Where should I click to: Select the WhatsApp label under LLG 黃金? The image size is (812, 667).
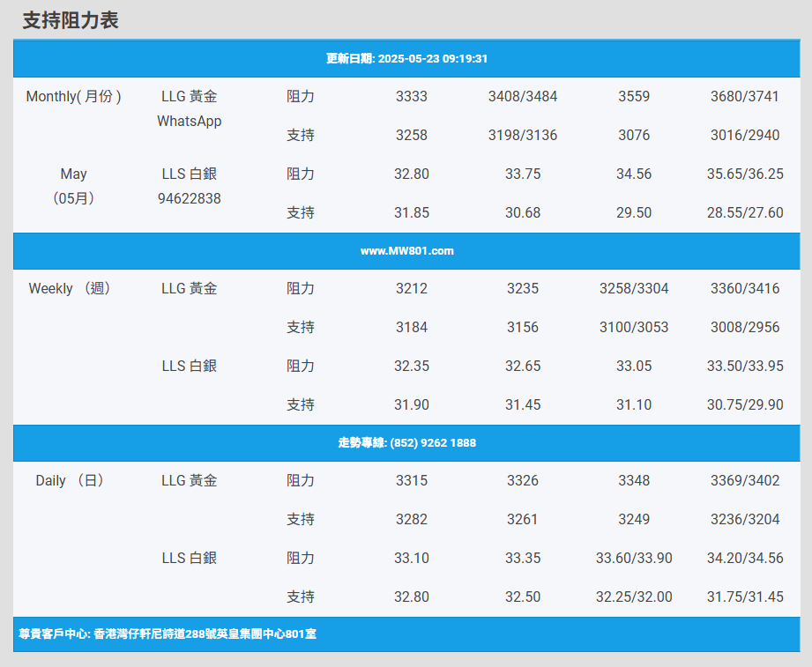tap(189, 122)
